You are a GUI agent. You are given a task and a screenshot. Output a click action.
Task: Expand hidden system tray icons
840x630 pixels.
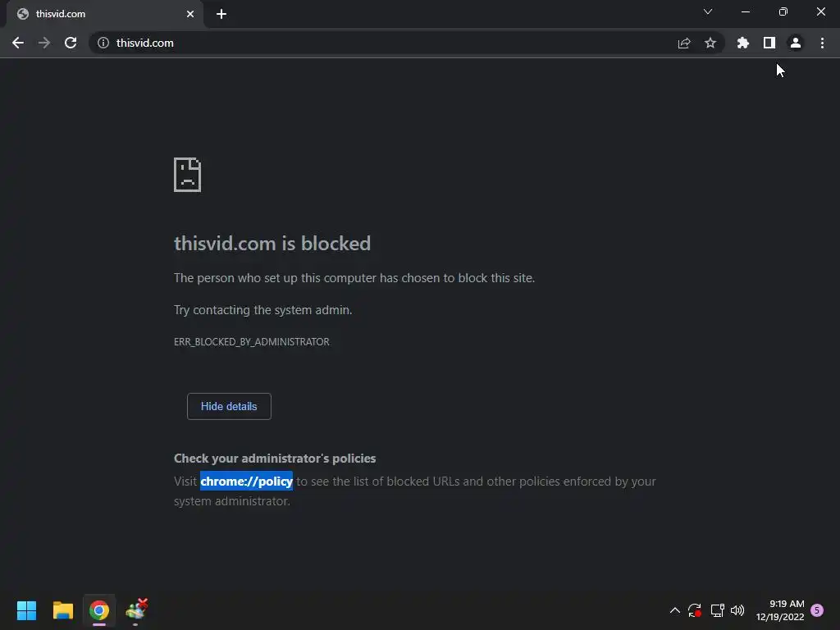click(675, 610)
